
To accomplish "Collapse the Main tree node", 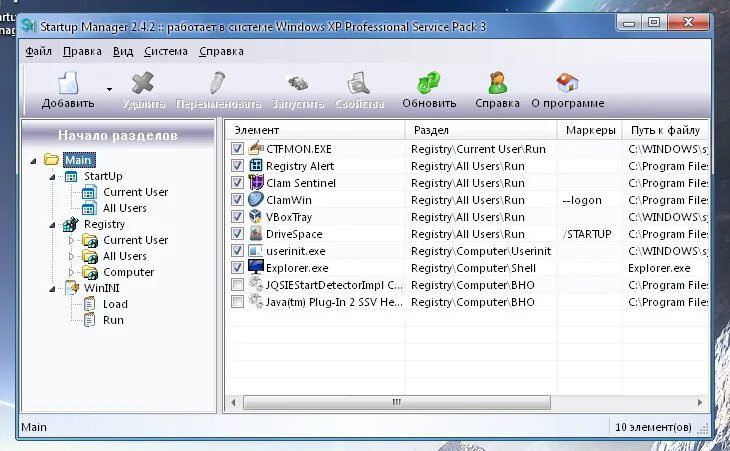I will tap(33, 161).
